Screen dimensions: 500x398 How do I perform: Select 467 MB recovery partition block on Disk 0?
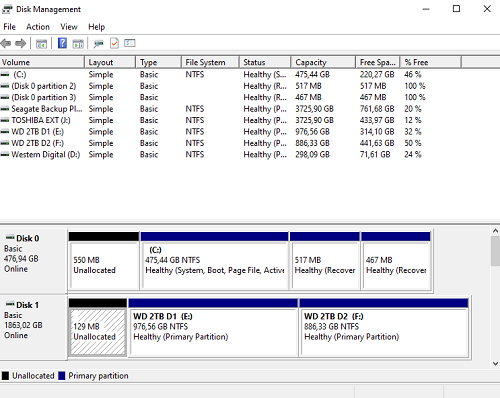pyautogui.click(x=396, y=261)
